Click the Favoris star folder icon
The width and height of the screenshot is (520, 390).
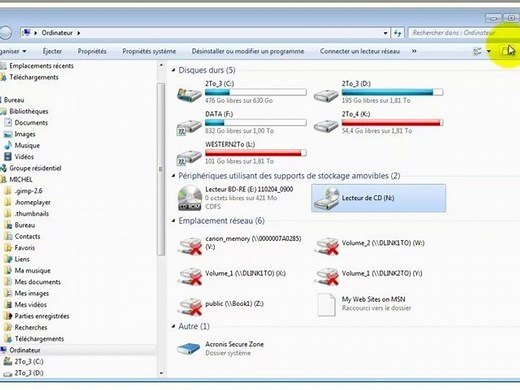click(8, 248)
